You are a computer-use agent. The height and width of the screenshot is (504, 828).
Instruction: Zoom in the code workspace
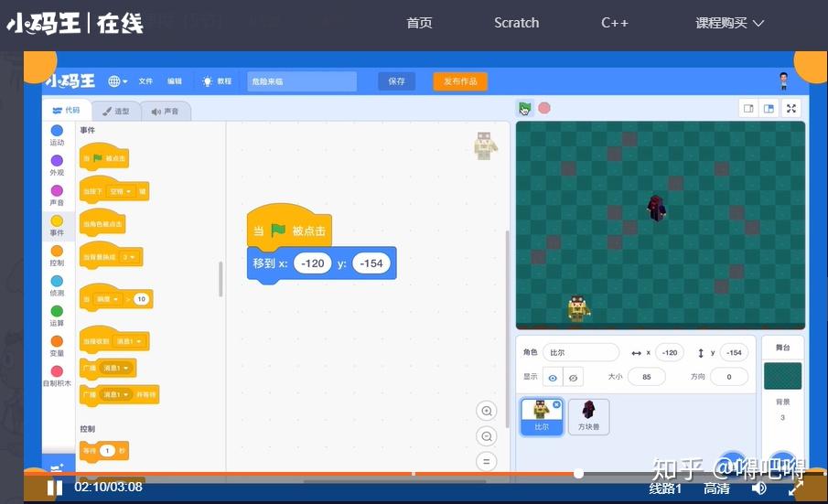(487, 411)
